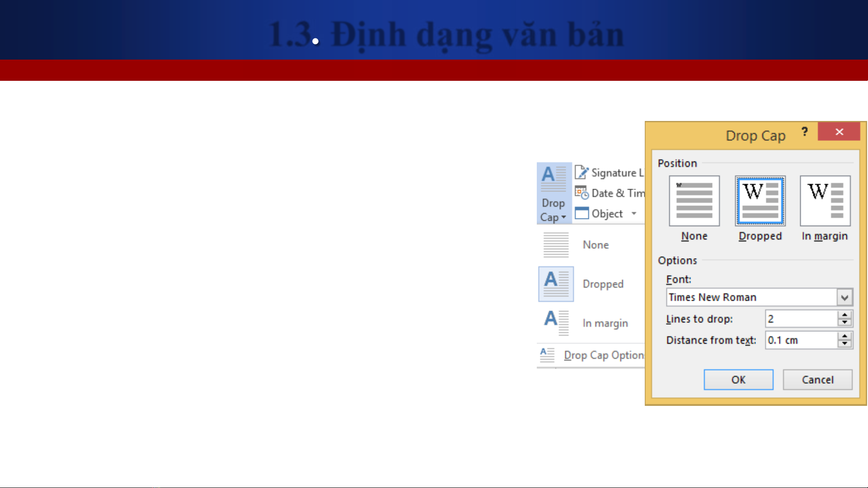
Task: Close the Drop Cap dialog
Action: (x=839, y=131)
